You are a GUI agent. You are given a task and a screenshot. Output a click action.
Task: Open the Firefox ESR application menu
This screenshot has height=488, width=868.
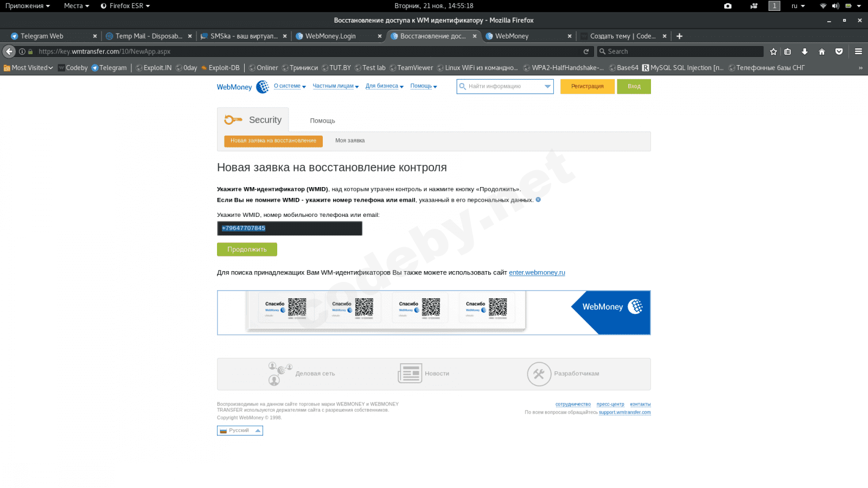125,6
